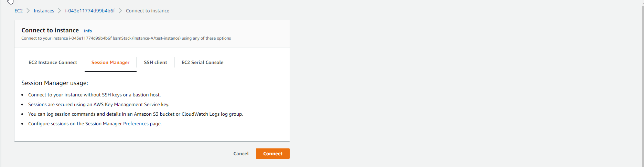644x167 pixels.
Task: Switch to the EC2 Instance Connect tab
Action: [53, 62]
